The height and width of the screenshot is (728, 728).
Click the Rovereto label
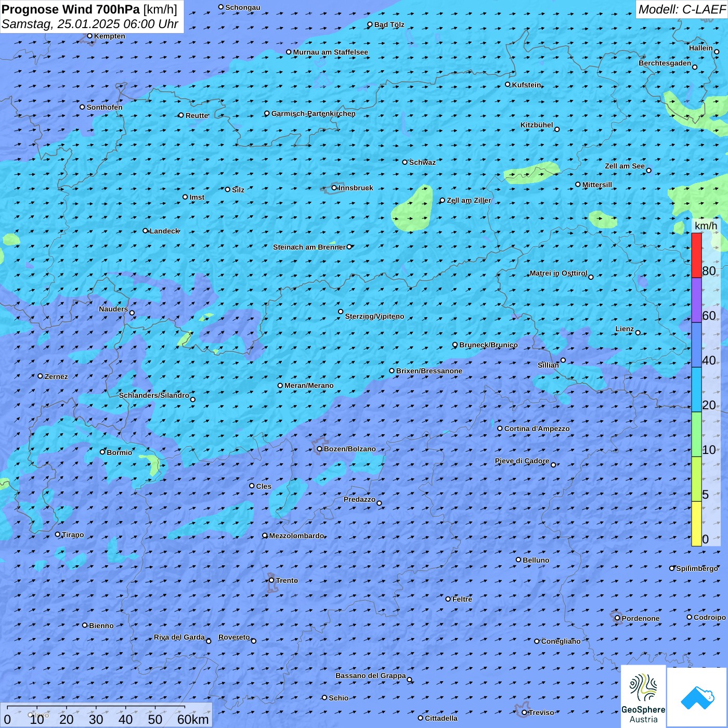pyautogui.click(x=234, y=637)
